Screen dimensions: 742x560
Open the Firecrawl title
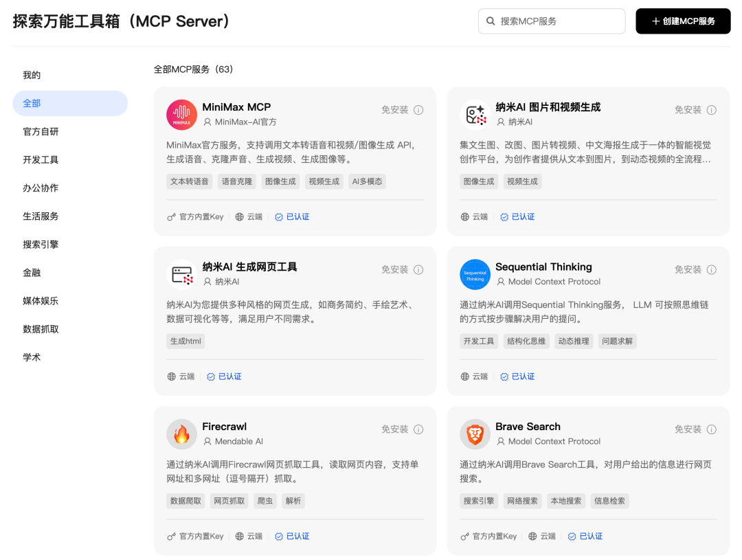pyautogui.click(x=224, y=427)
